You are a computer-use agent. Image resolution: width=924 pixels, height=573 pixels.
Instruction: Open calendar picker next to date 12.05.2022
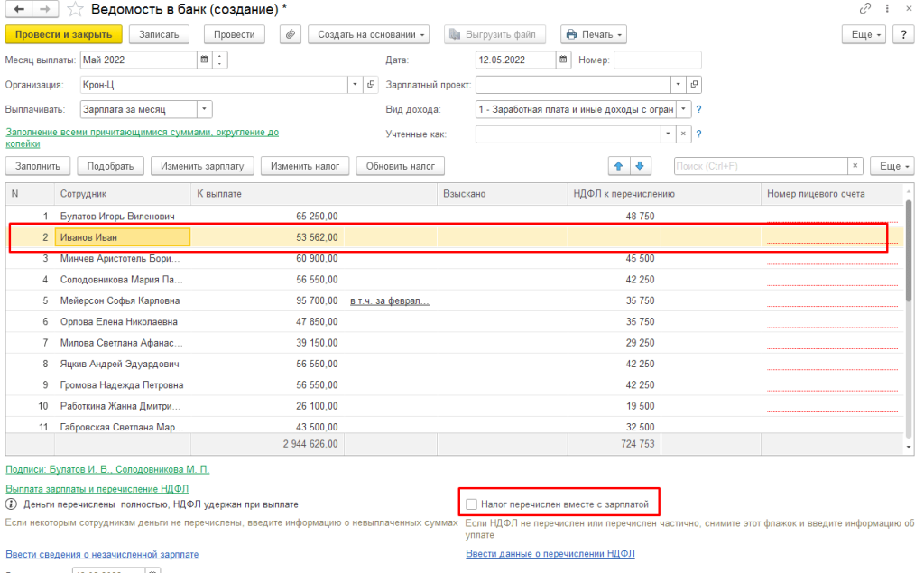pos(563,60)
